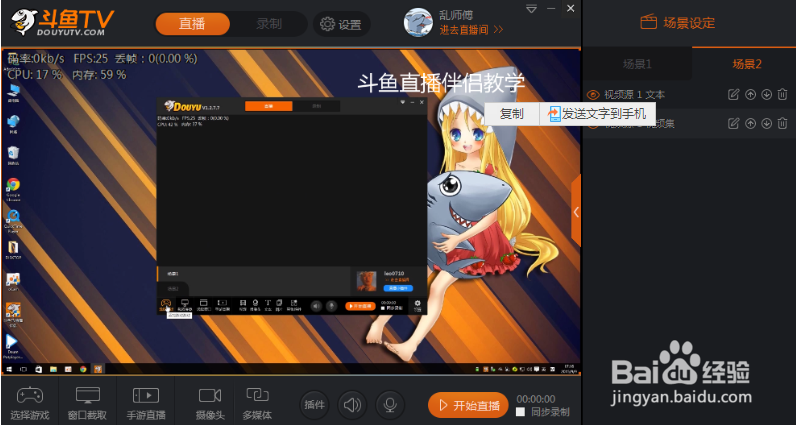Add a 摄像头 camera source

click(x=210, y=404)
